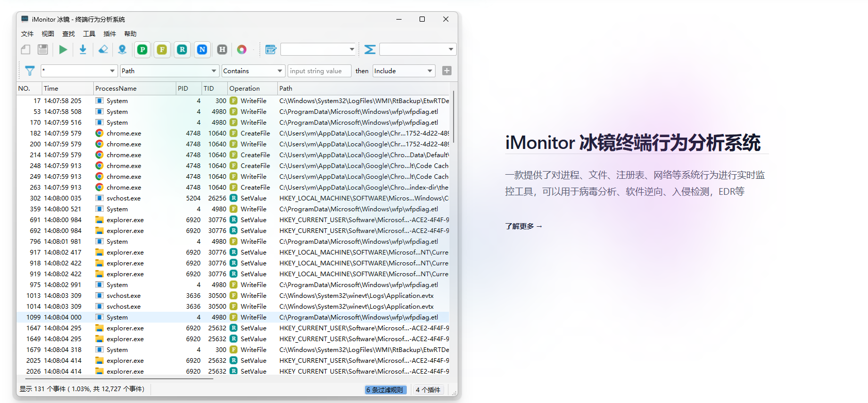Toggle the gray H events icon

[x=222, y=49]
